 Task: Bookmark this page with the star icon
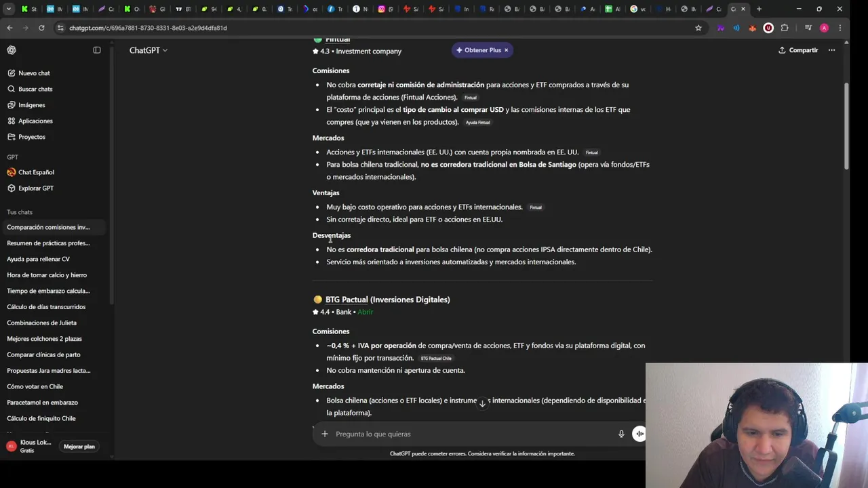click(698, 28)
